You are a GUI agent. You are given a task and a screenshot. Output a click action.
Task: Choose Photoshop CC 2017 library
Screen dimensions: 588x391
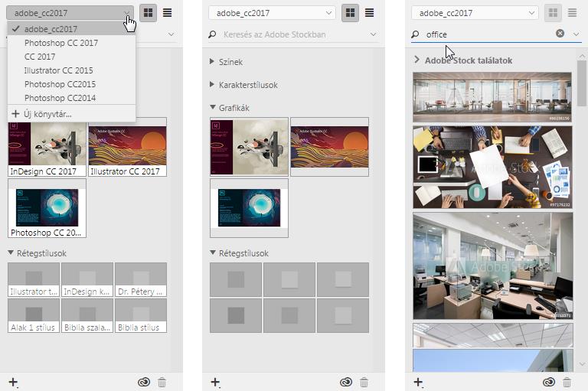tap(71, 43)
